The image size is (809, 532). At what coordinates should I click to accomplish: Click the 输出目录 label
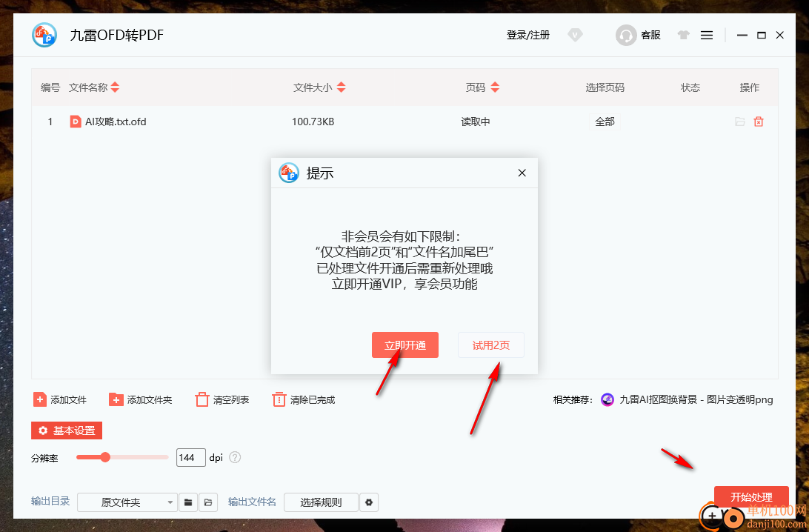(x=50, y=501)
